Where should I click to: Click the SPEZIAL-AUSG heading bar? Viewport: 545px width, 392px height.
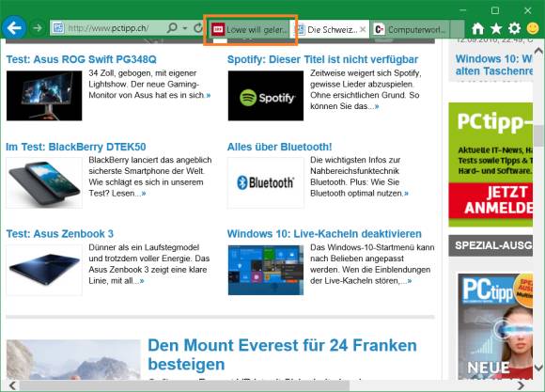pos(490,245)
